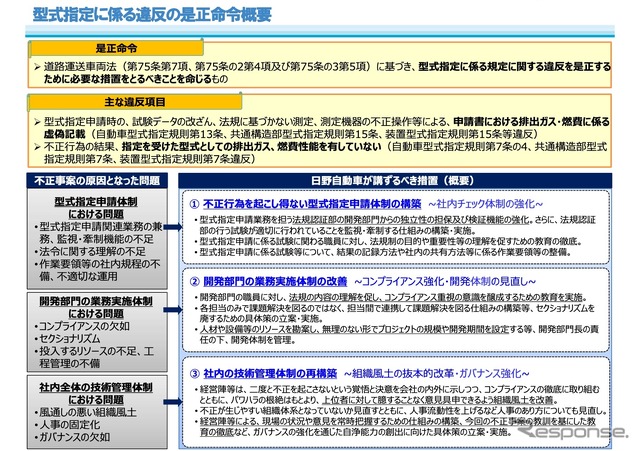
Task: Select the 是正命令 yellow header label
Action: click(x=116, y=48)
